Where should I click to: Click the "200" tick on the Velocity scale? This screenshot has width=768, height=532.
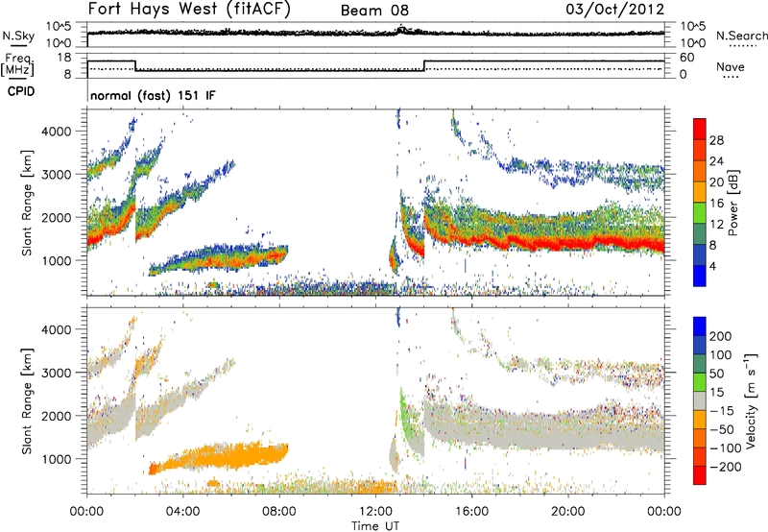721,336
